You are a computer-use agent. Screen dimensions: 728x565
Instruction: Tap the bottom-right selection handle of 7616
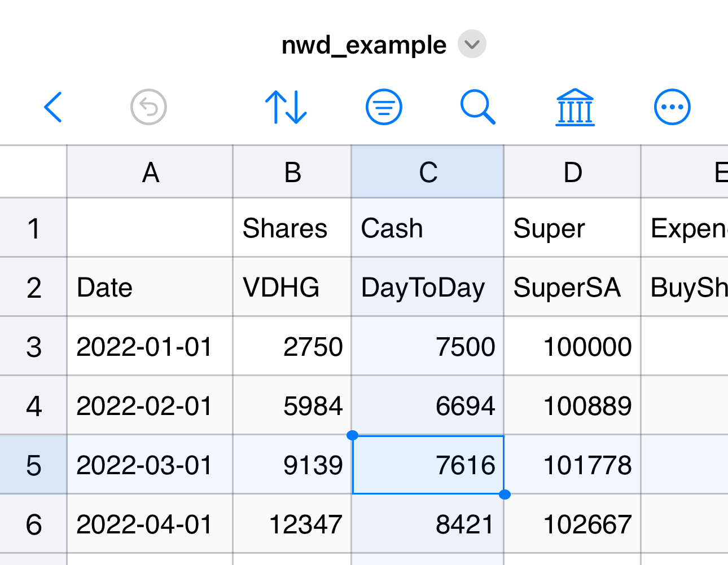[505, 495]
